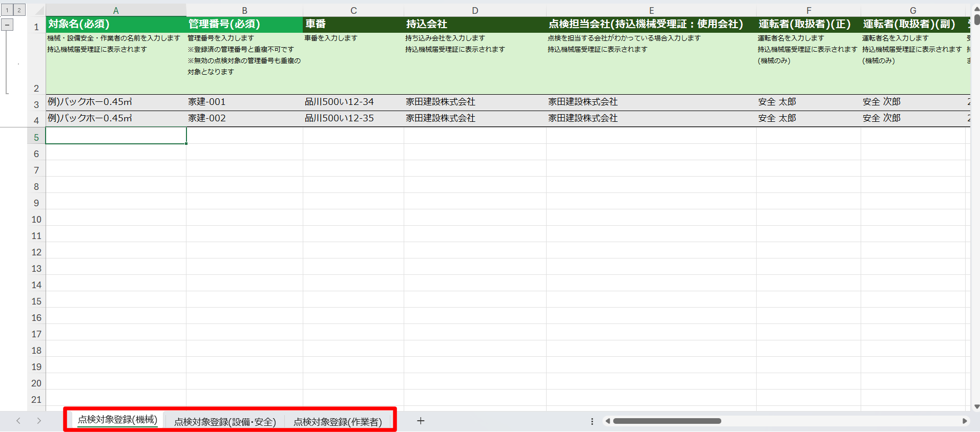Click cell with 品川500い12-35
980x432 pixels.
coord(339,118)
